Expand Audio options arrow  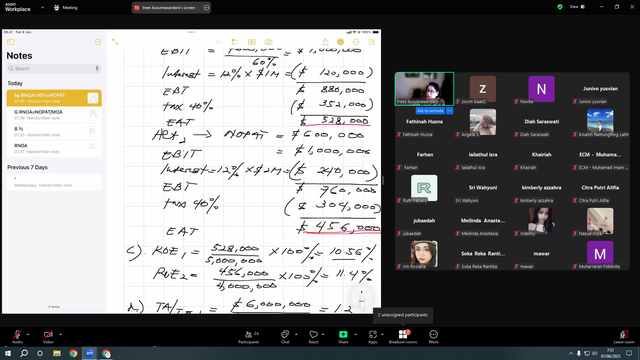click(28, 334)
